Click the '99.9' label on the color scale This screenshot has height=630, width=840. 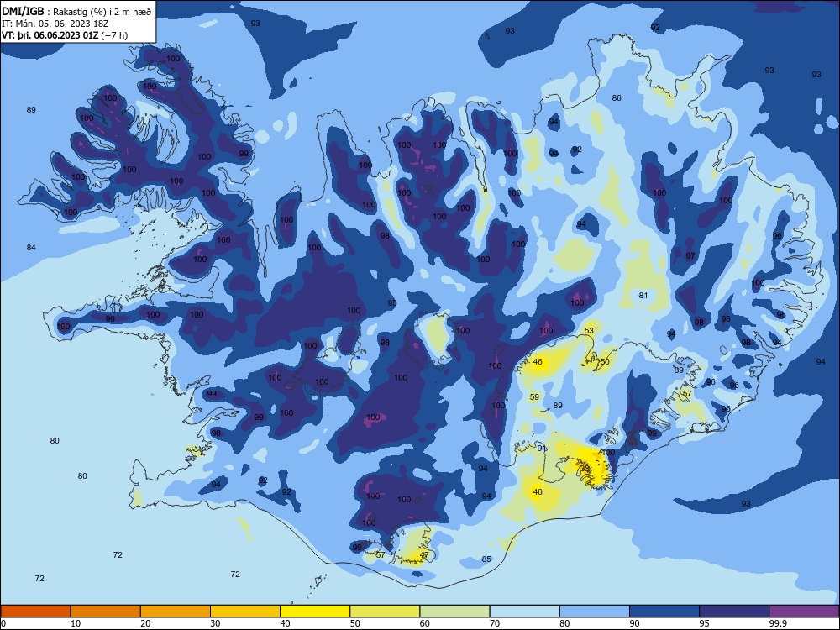(x=777, y=623)
